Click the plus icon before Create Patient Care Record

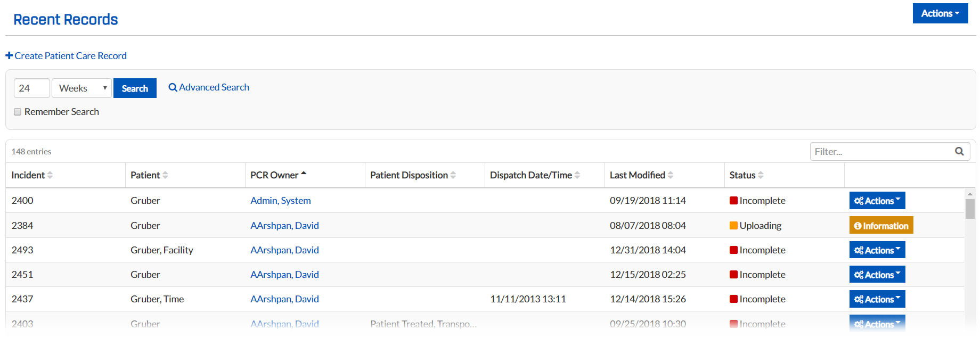click(9, 55)
